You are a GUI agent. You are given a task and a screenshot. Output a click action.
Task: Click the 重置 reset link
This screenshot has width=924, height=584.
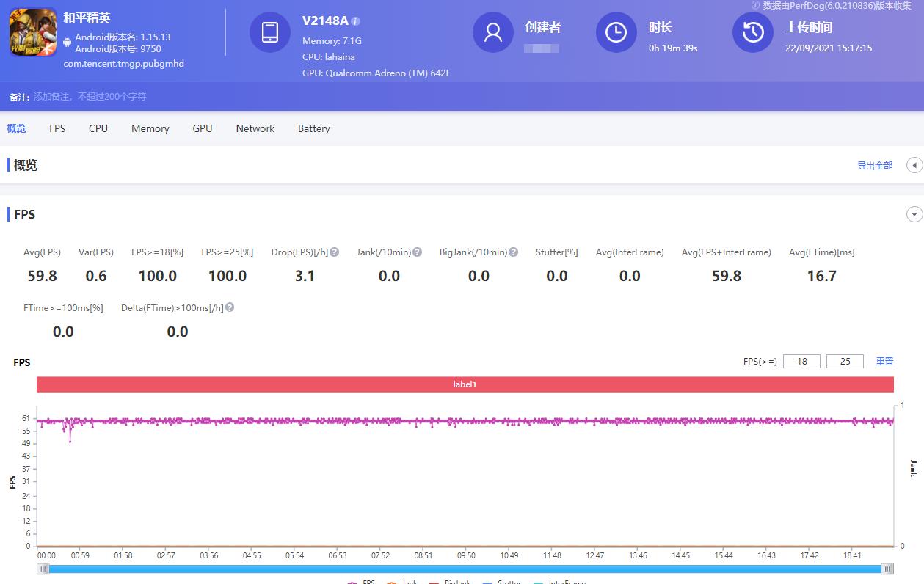pyautogui.click(x=884, y=362)
